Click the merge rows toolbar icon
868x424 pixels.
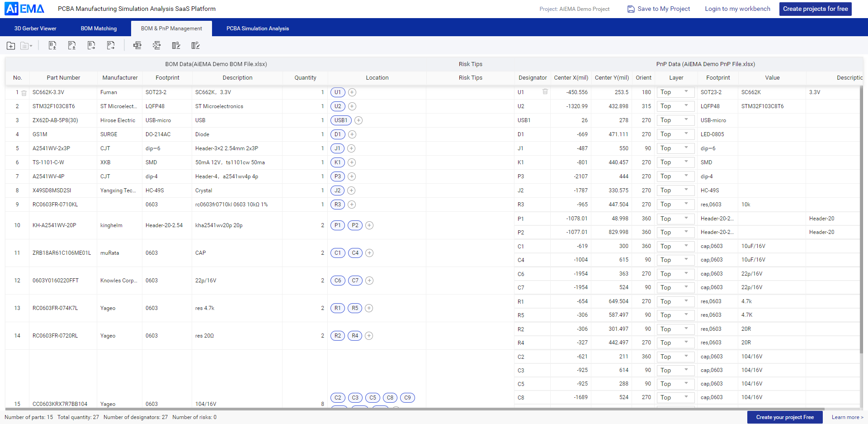[x=137, y=45]
